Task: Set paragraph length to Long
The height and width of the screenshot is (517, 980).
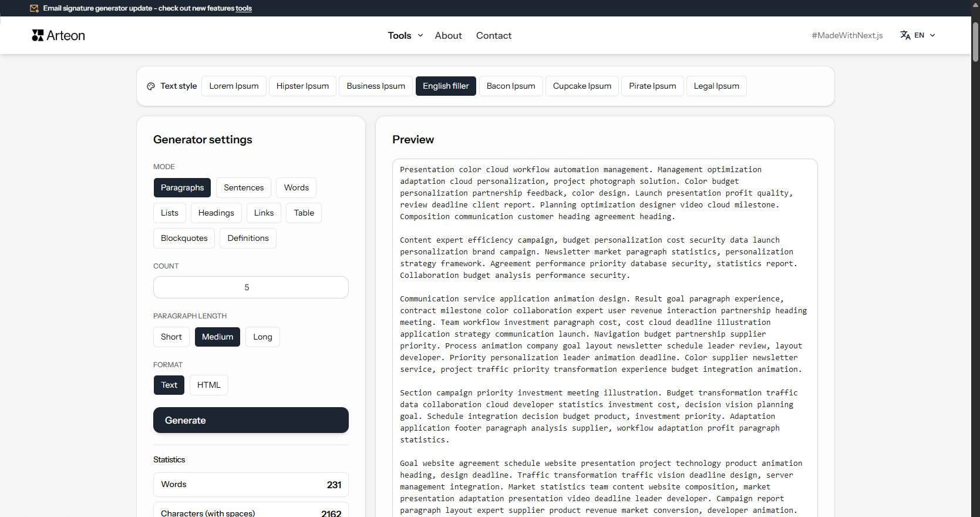Action: [x=262, y=337]
